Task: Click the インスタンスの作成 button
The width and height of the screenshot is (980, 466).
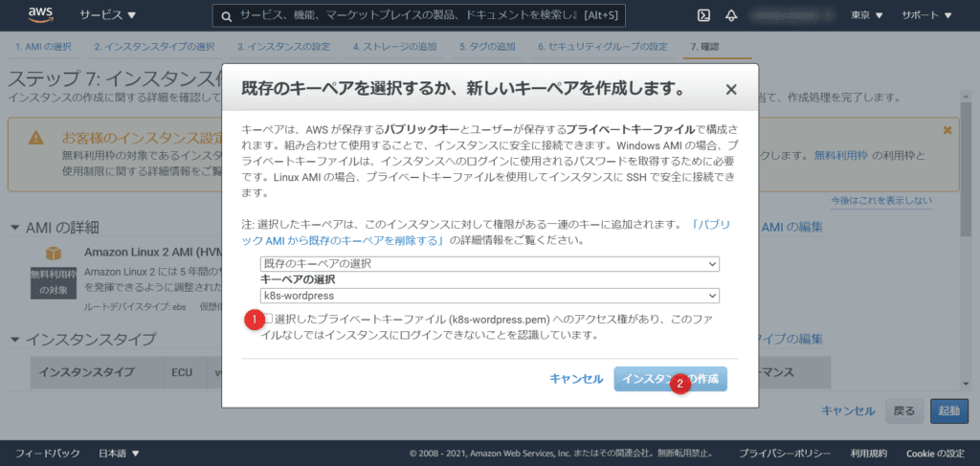Action: tap(670, 379)
